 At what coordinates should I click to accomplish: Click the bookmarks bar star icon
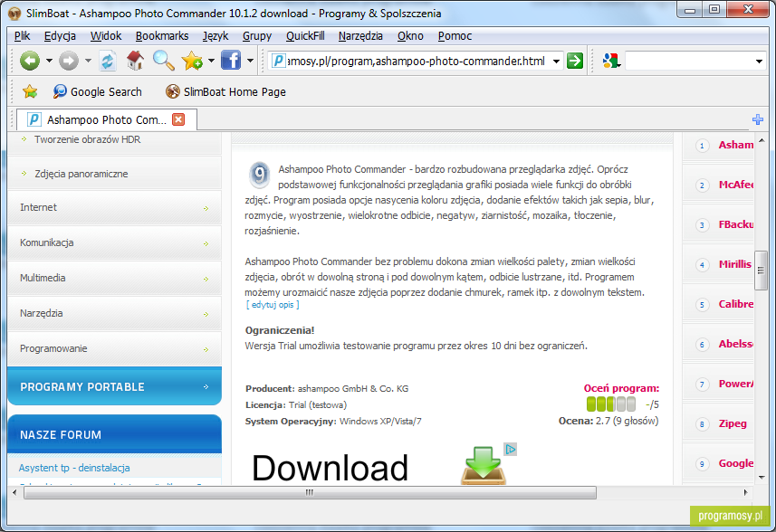tap(30, 91)
